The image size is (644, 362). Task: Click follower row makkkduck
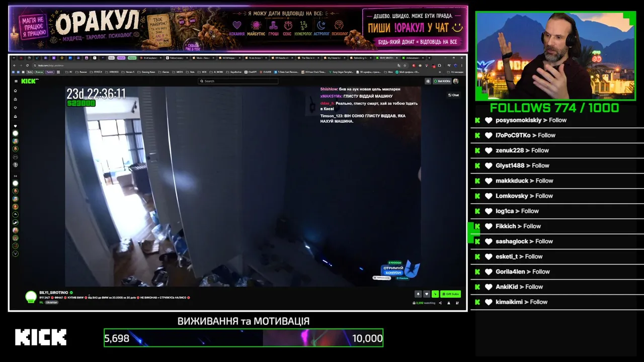[557, 180]
